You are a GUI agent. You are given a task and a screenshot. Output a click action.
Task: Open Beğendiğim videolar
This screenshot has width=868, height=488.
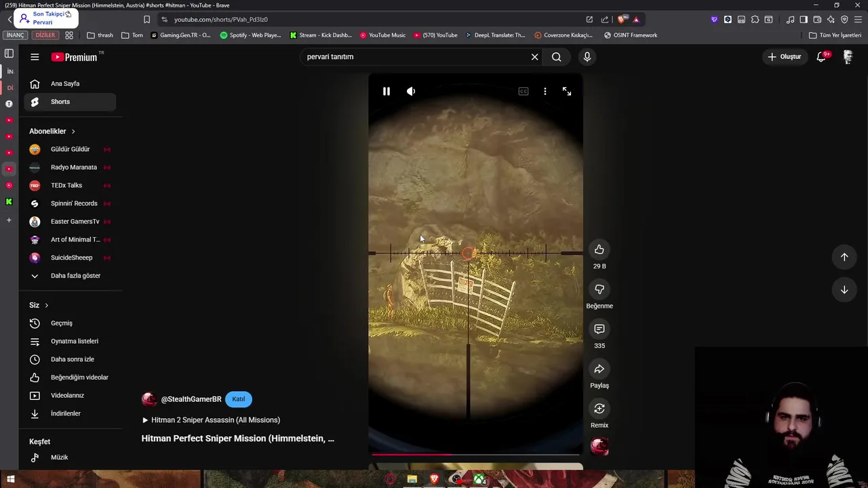pyautogui.click(x=70, y=378)
